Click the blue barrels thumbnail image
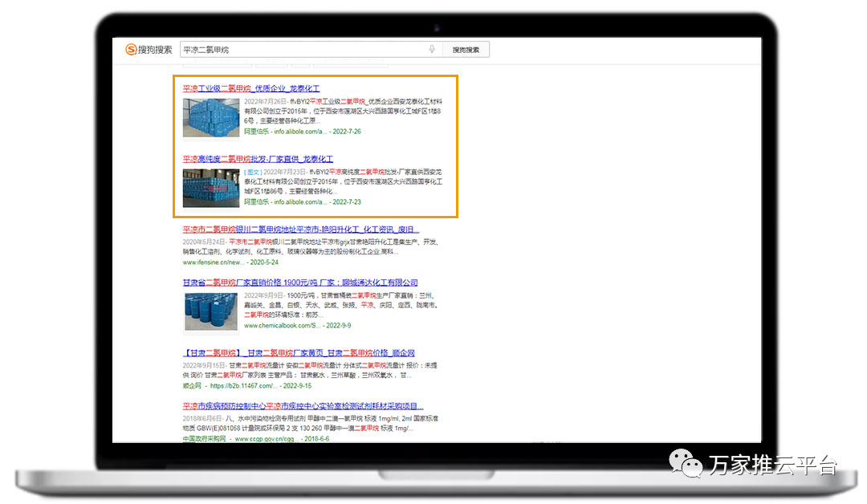 (x=210, y=311)
